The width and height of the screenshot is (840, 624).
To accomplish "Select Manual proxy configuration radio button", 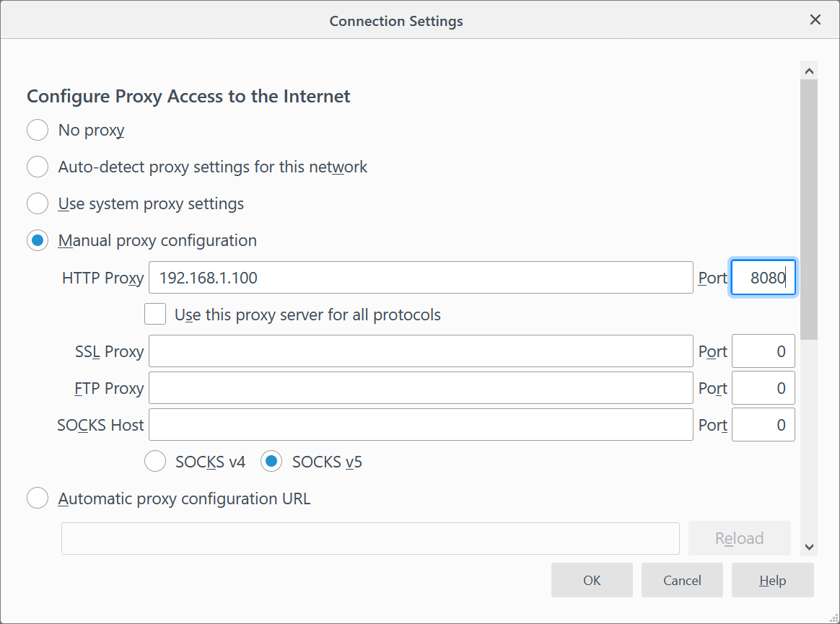I will click(38, 241).
